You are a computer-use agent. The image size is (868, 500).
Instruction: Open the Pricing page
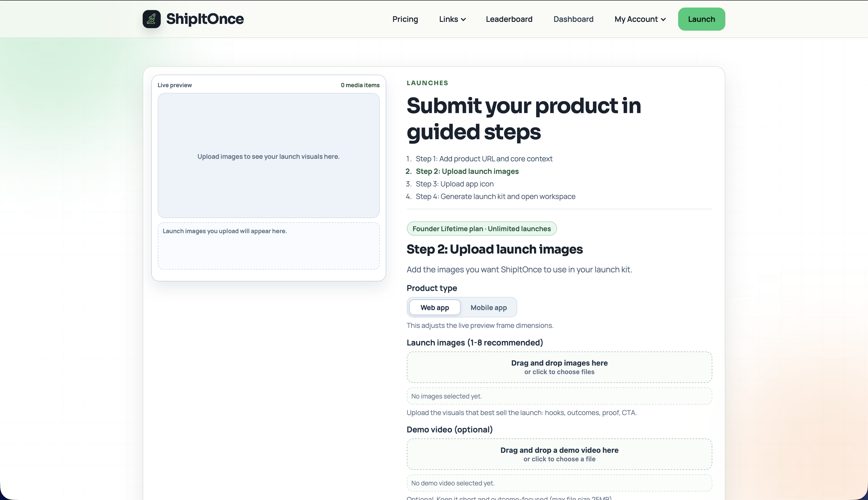point(405,19)
